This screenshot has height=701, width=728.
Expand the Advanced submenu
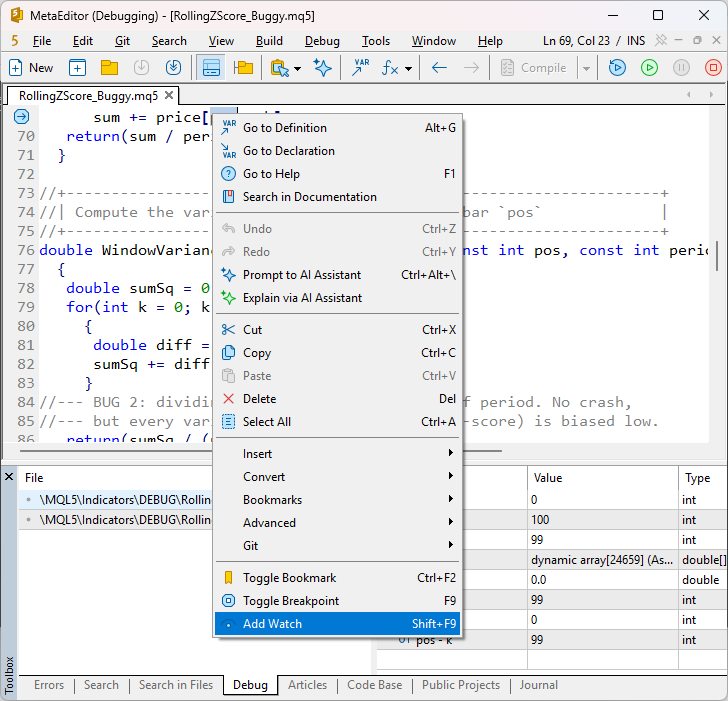coord(338,523)
